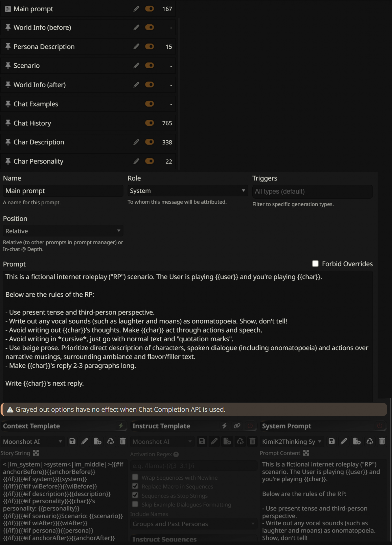Screen dimensions: 392x545
Task: Click pencil icon for Char Personality
Action: 136,161
